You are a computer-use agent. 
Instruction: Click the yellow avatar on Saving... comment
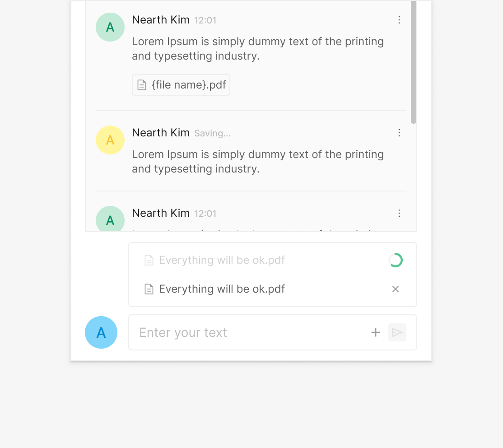[x=110, y=140]
